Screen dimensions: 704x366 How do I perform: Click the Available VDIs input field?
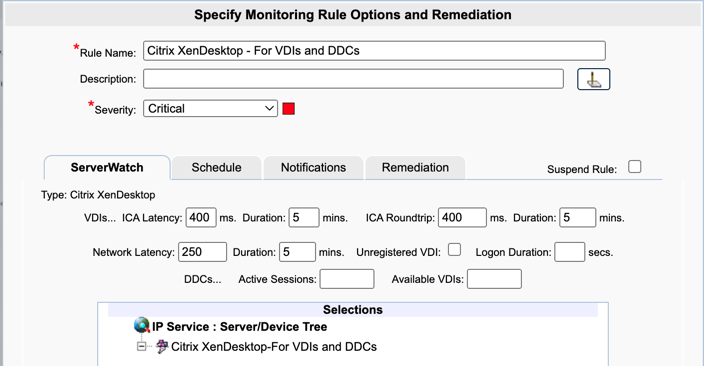(x=494, y=279)
